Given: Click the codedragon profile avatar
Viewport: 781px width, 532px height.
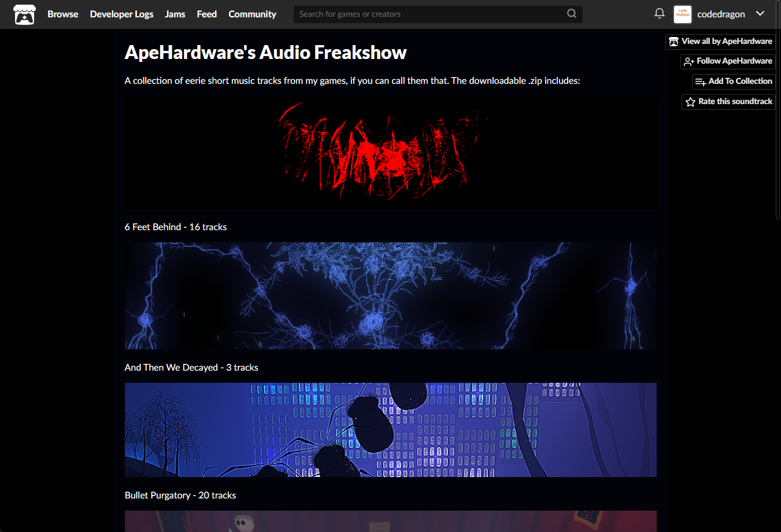Looking at the screenshot, I should click(683, 14).
